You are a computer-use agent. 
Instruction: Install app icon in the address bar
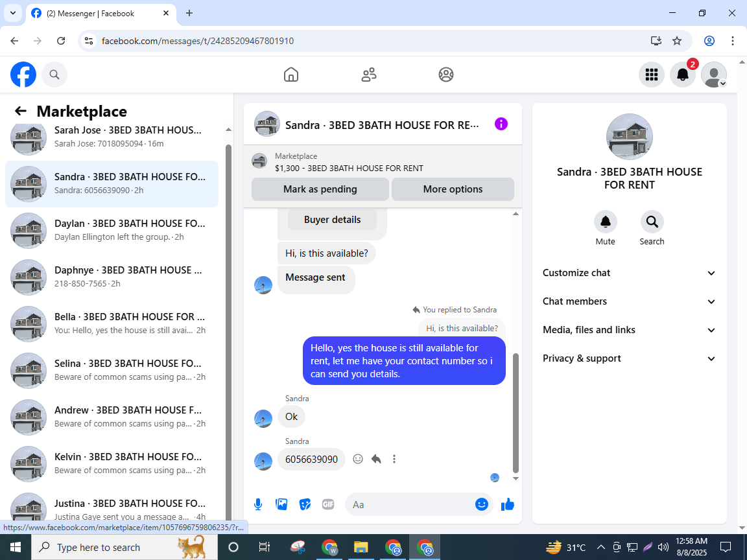[656, 41]
